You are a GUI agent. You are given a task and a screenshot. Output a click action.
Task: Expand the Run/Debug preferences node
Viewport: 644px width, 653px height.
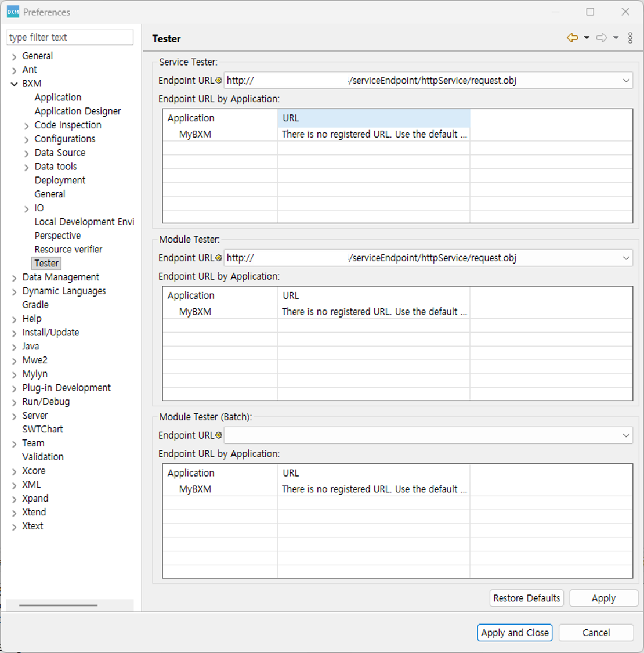tap(15, 402)
